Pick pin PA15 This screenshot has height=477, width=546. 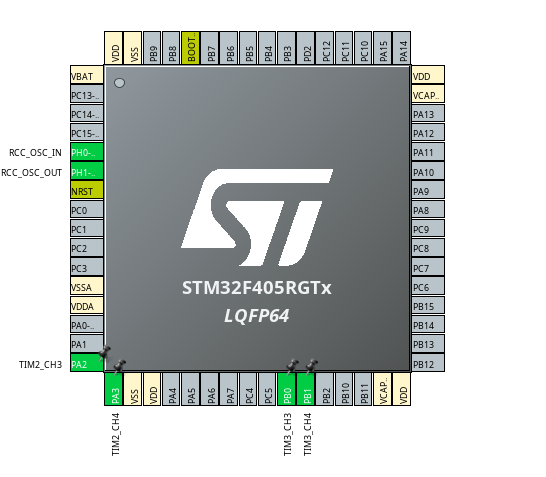click(x=383, y=48)
